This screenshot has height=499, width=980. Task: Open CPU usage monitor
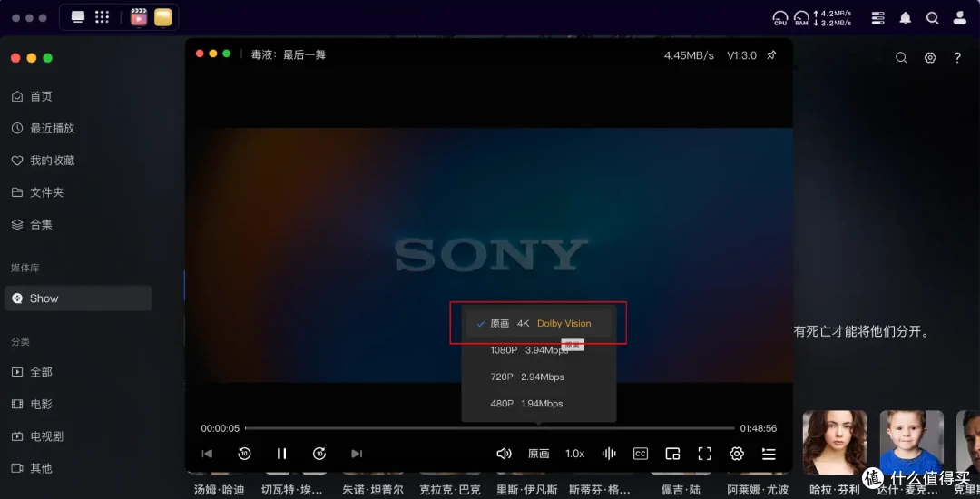(x=780, y=18)
